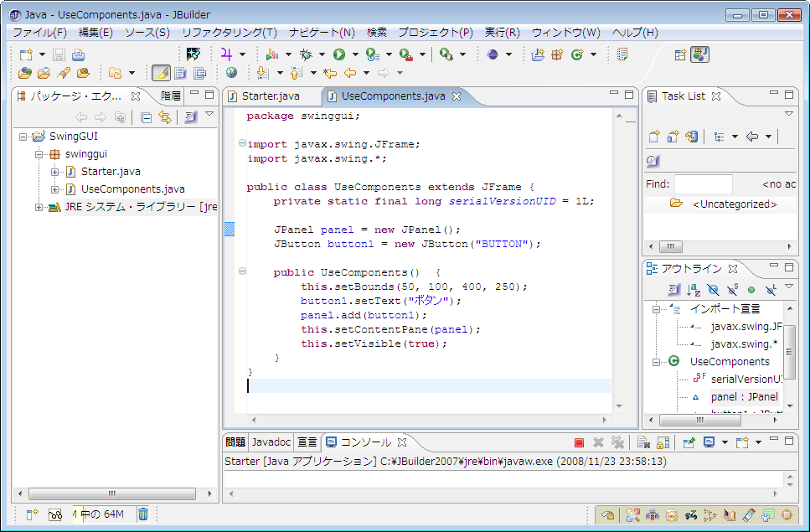
Task: Expand the Starter.java tree node
Action: (54, 172)
